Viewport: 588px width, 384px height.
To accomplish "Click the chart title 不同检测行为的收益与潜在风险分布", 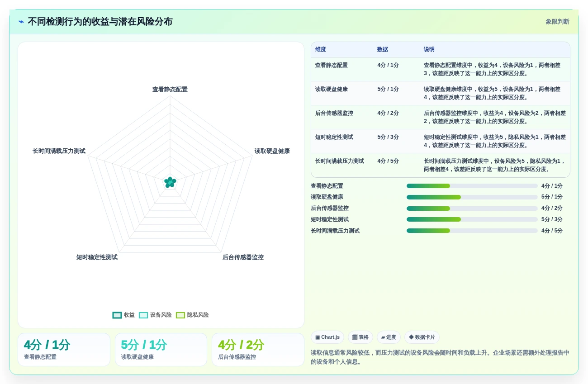I will pyautogui.click(x=100, y=22).
